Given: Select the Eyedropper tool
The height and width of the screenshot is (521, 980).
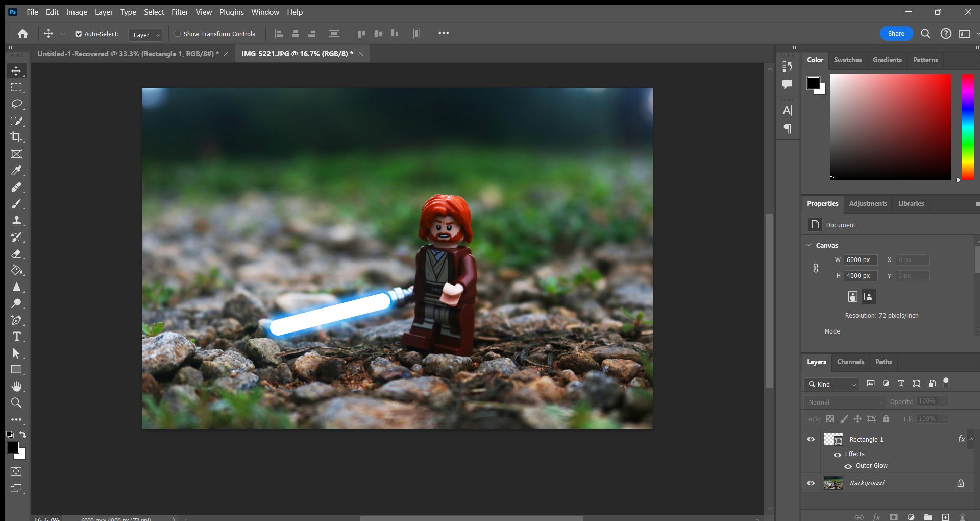Looking at the screenshot, I should pyautogui.click(x=16, y=171).
